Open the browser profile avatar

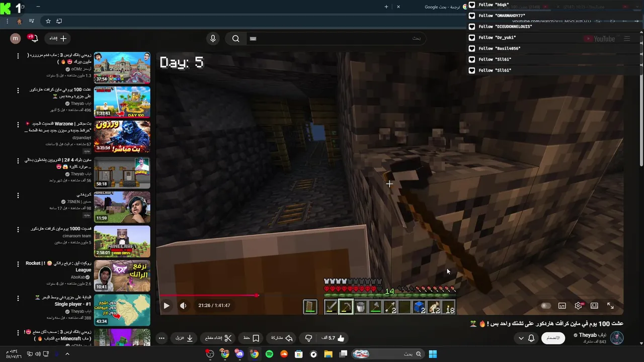click(x=19, y=21)
